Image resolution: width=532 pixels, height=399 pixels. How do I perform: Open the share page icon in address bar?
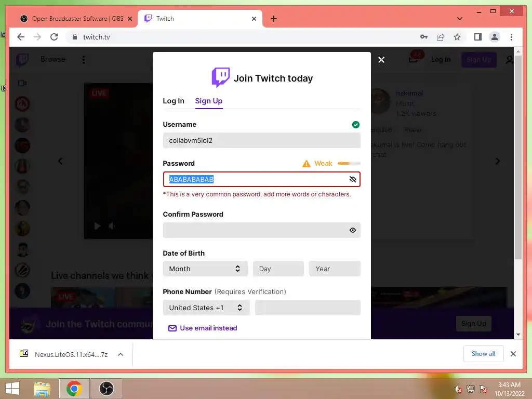441,37
